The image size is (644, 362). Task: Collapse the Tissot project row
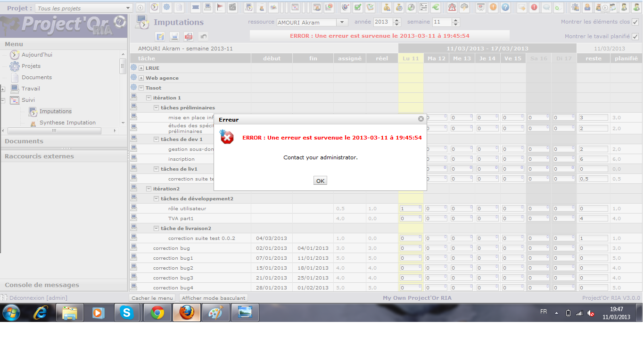click(141, 88)
